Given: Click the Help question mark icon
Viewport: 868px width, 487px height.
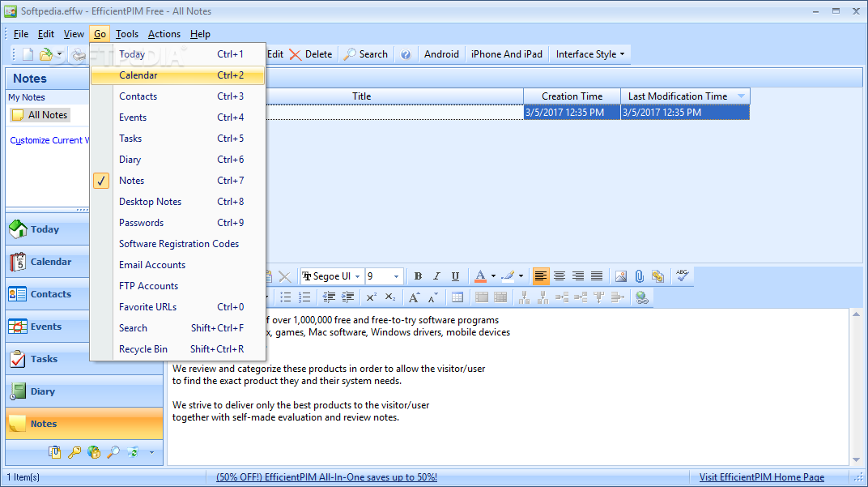Looking at the screenshot, I should pos(406,54).
